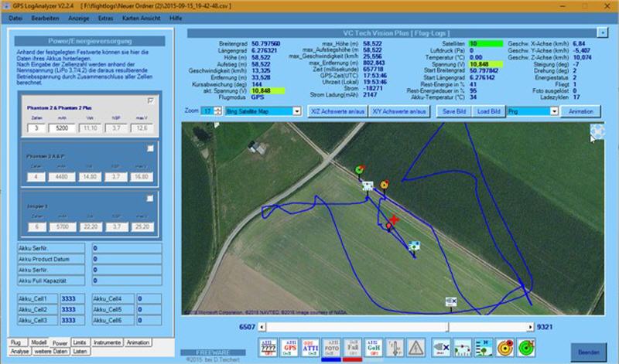Click the timeline right scroll arrow
This screenshot has height=364, width=619.
(530, 327)
